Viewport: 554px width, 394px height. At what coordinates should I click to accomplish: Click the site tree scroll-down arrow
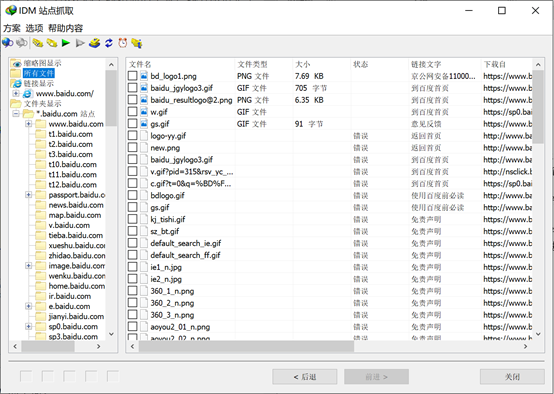111,334
